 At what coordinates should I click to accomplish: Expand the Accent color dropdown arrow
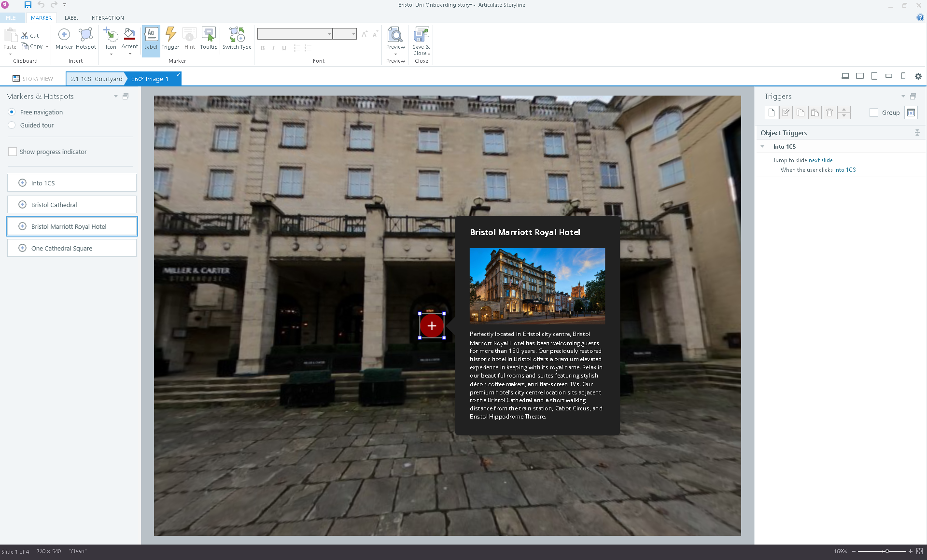130,54
